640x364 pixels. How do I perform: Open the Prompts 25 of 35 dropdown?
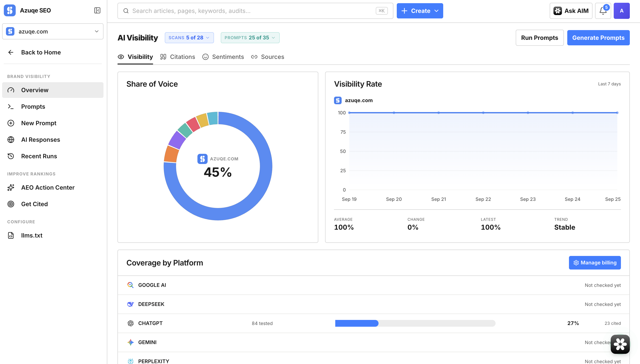coord(250,38)
